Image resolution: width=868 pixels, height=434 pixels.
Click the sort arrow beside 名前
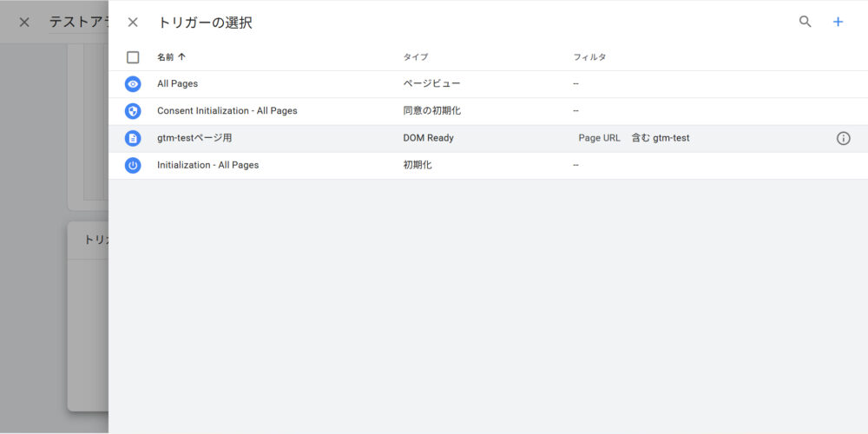coord(182,57)
